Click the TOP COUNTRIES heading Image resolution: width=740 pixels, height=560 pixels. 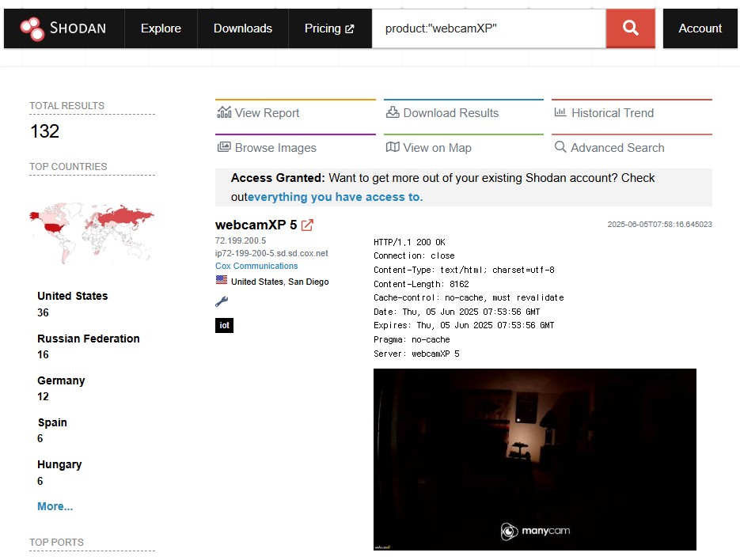coord(68,167)
